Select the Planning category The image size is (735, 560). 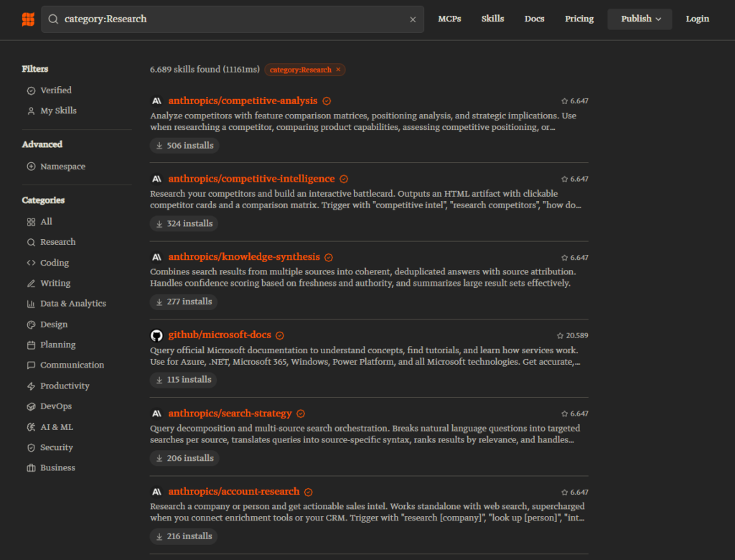[51, 345]
